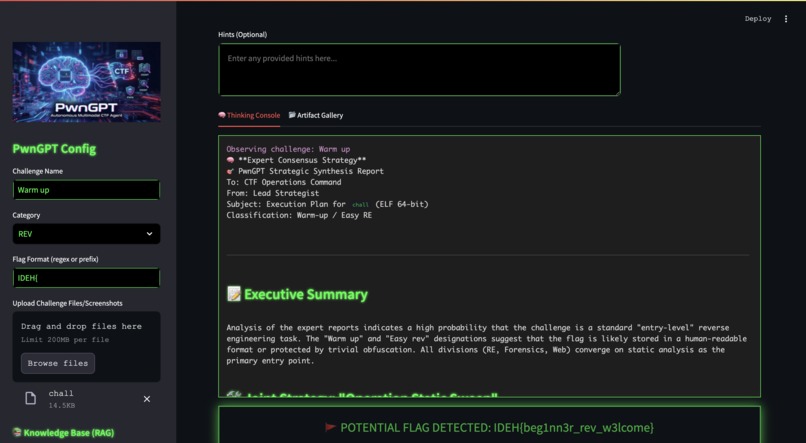Screen dimensions: 806x443
Task: Click the Hints (Optional) label
Action: pyautogui.click(x=243, y=35)
